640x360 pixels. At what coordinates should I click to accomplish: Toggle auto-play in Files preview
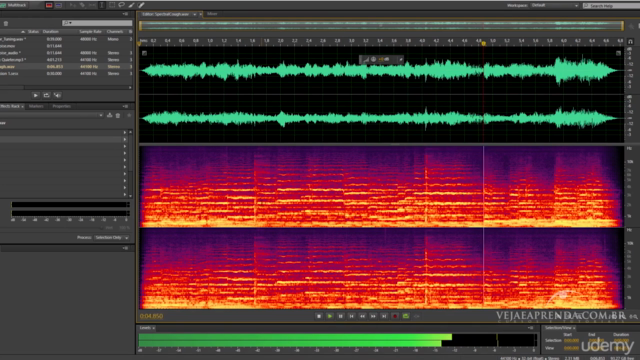pos(58,95)
